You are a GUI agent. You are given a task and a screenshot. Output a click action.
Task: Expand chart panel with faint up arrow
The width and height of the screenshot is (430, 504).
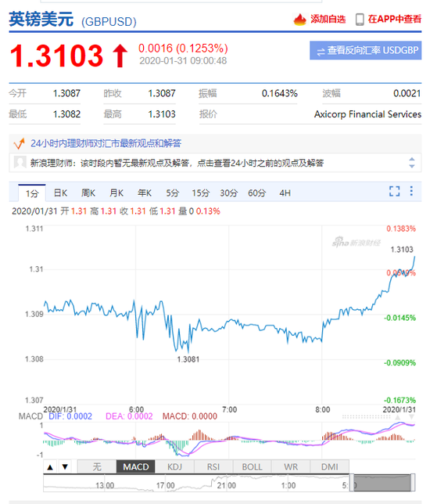point(397,417)
